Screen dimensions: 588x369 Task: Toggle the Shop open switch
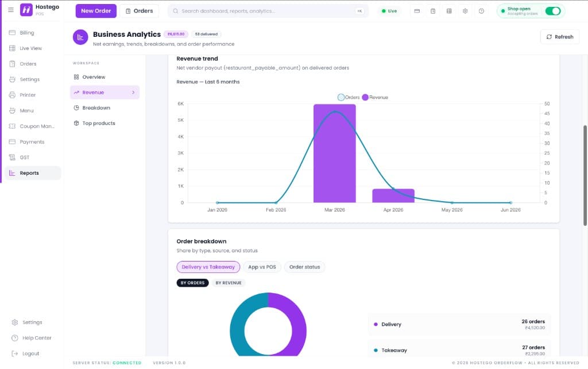[553, 11]
